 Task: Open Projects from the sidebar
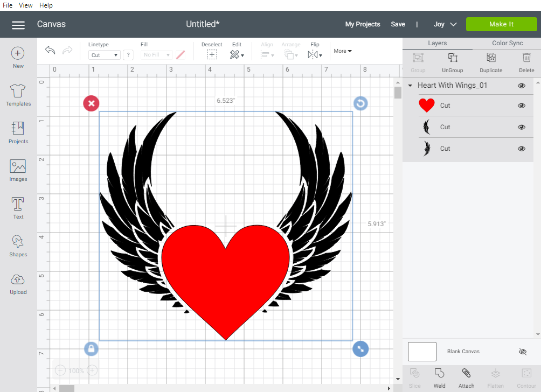click(x=18, y=133)
